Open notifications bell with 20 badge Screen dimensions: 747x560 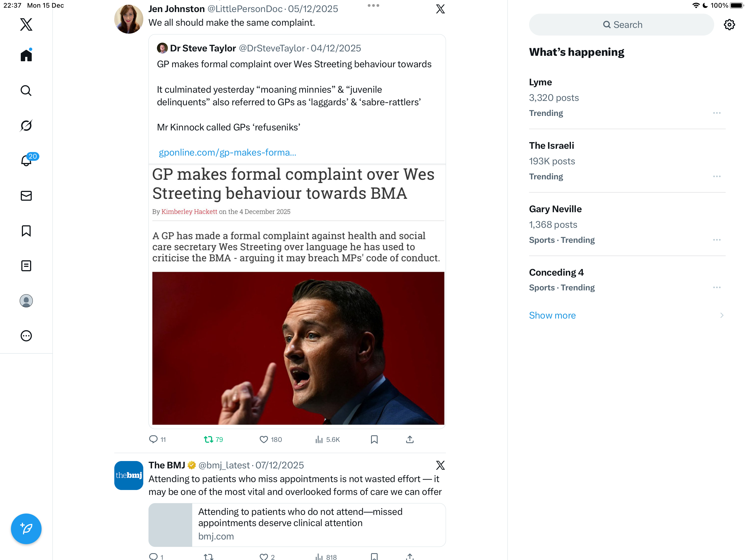(x=26, y=161)
